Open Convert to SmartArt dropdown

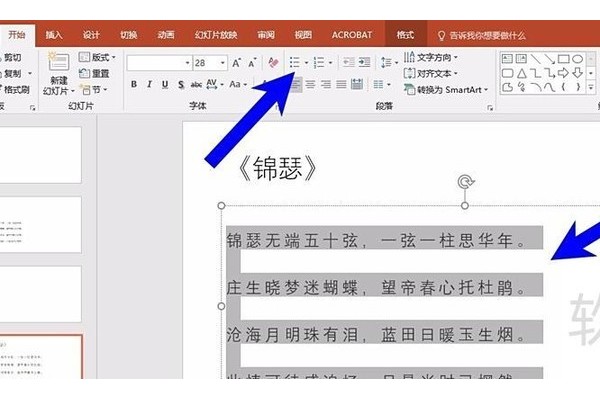point(446,90)
